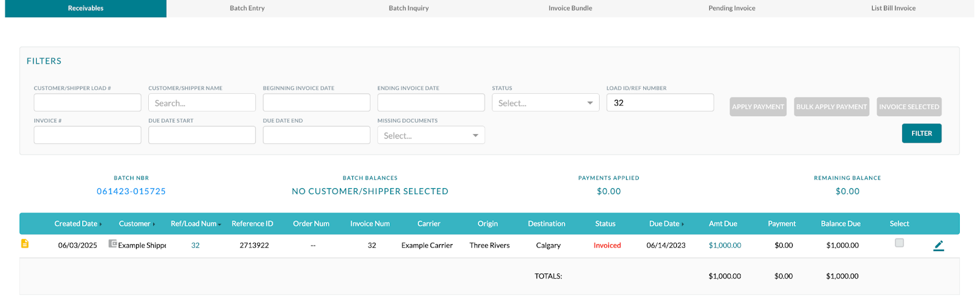980x302 pixels.
Task: Open the Batch Entry tab
Action: coord(247,8)
